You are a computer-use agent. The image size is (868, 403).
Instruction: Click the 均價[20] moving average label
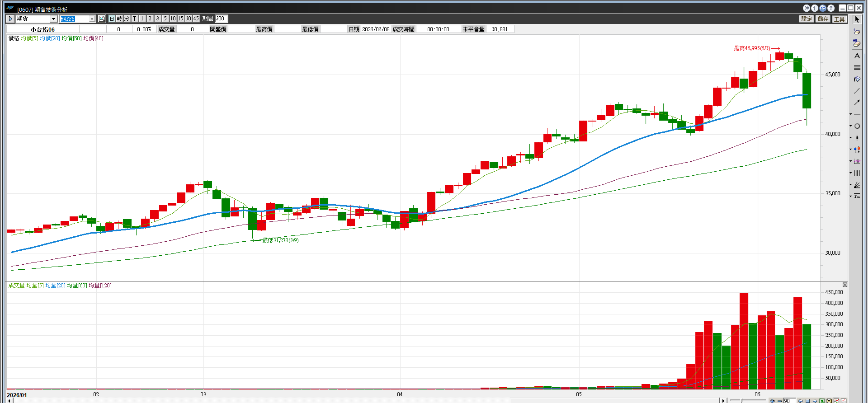click(50, 38)
